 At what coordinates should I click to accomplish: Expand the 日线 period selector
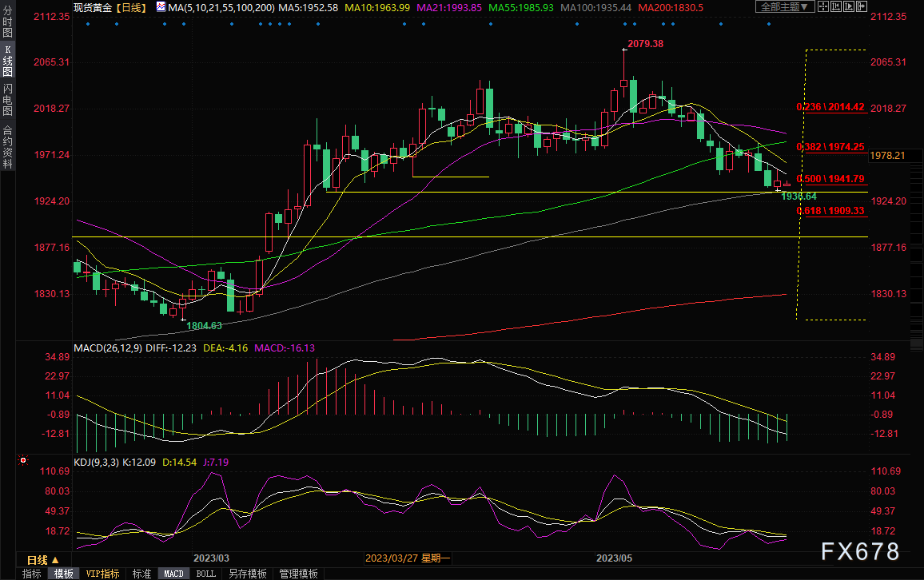click(43, 560)
